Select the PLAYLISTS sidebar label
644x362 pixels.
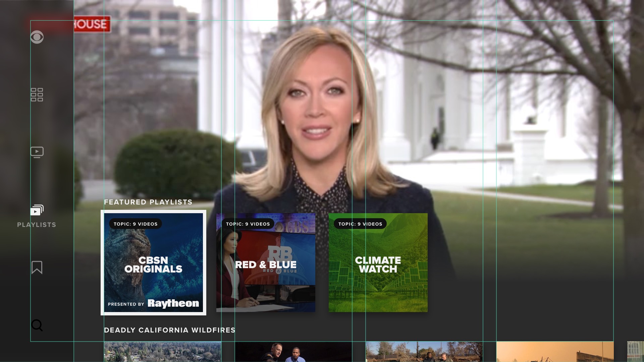coord(37,225)
